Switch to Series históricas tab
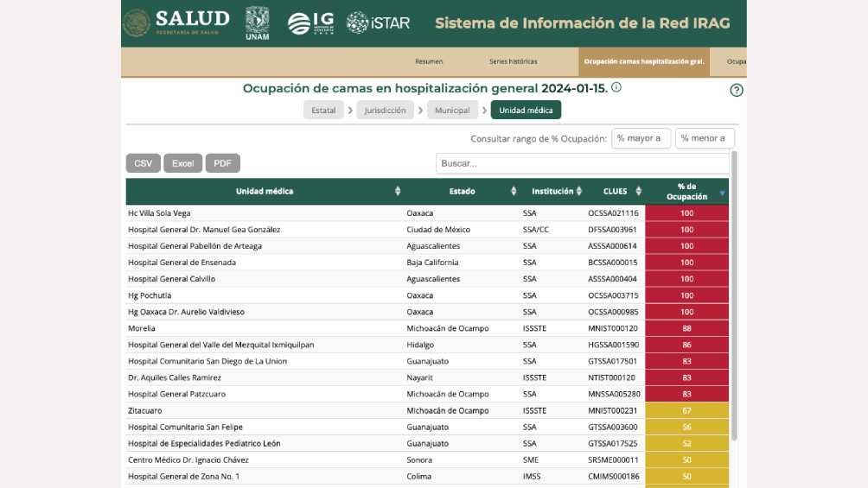Screen dimensions: 868x488 pos(513,62)
